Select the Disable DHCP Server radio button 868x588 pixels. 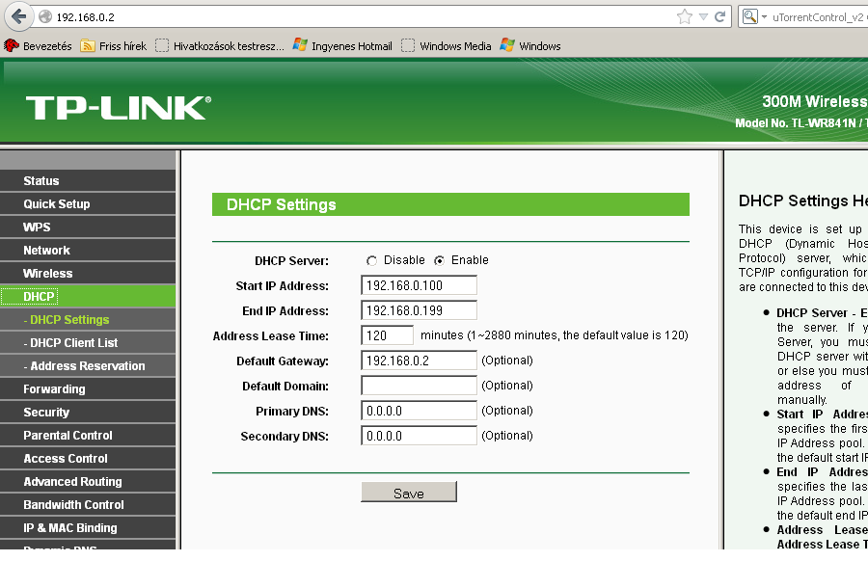(371, 260)
